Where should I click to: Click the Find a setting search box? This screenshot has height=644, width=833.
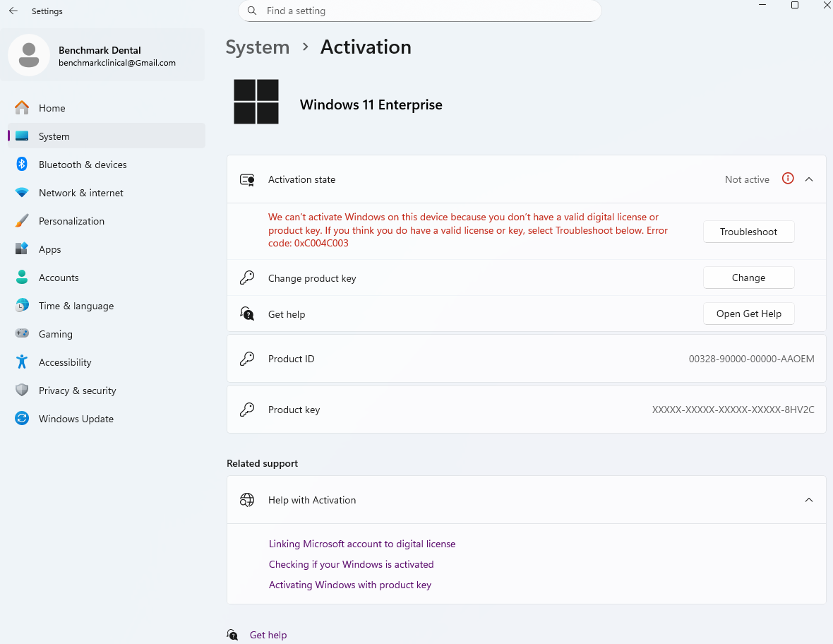click(x=424, y=11)
